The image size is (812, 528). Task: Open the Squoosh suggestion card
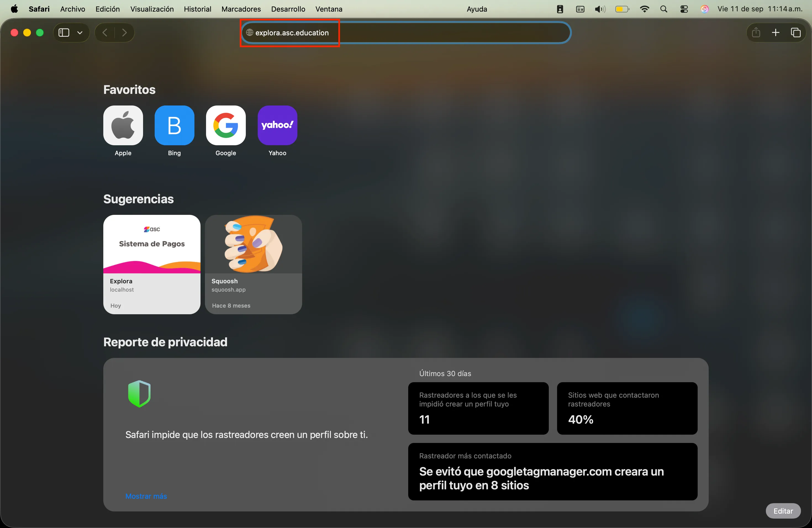[x=254, y=264]
